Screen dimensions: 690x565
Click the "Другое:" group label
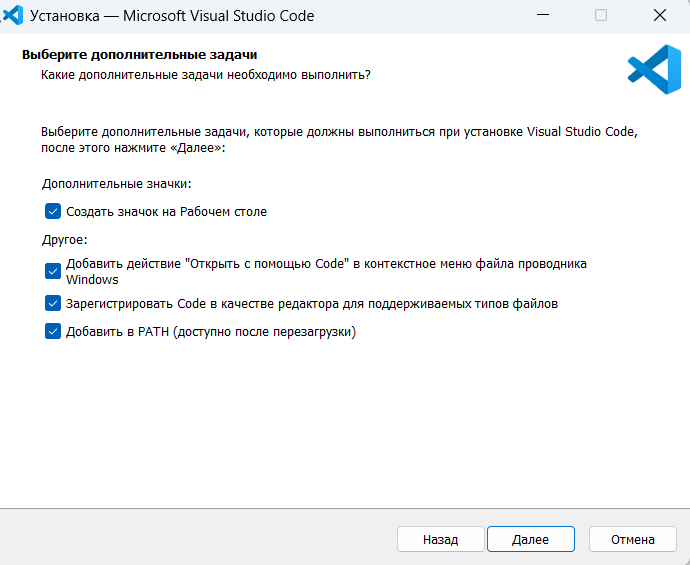click(65, 240)
